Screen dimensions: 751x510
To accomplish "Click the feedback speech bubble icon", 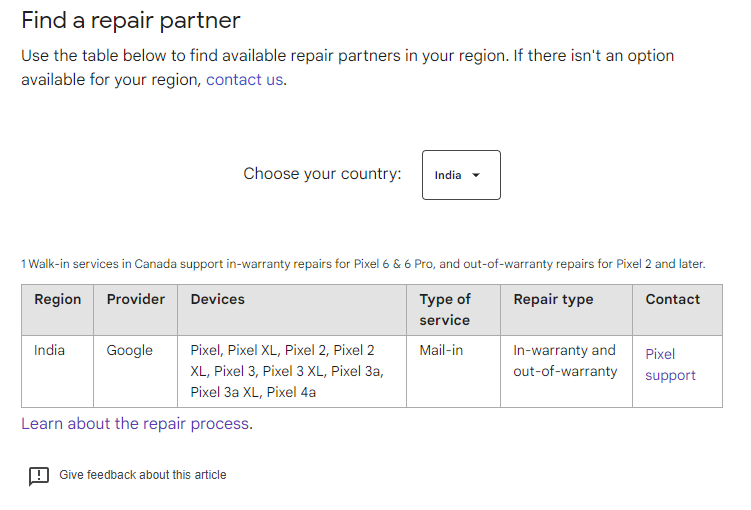I will click(x=39, y=476).
